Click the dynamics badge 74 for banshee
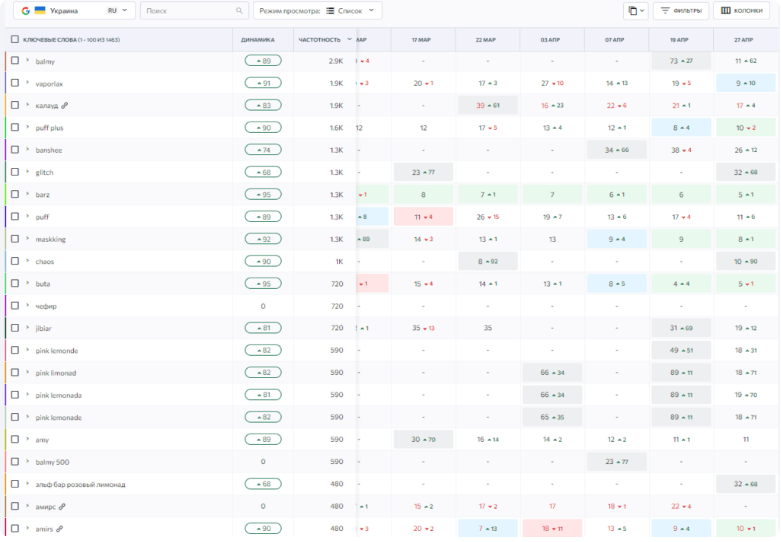This screenshot has width=781, height=542. tap(263, 150)
